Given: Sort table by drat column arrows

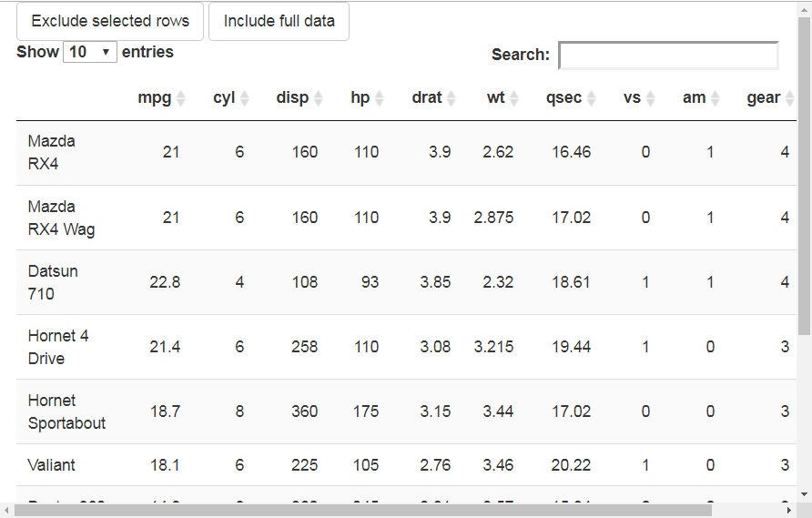Looking at the screenshot, I should point(451,98).
